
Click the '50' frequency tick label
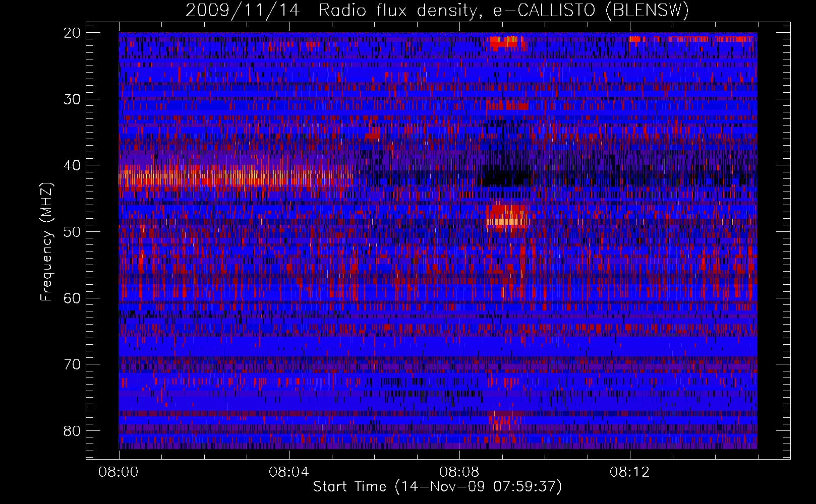(73, 232)
